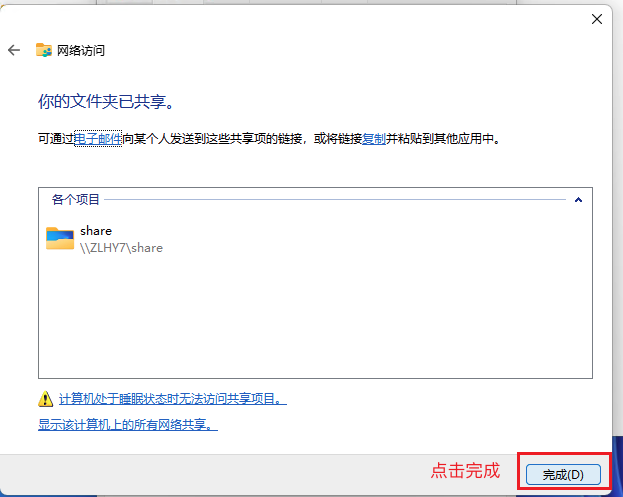Click the 你的文件夹已共享 heading
The height and width of the screenshot is (497, 623).
point(112,103)
